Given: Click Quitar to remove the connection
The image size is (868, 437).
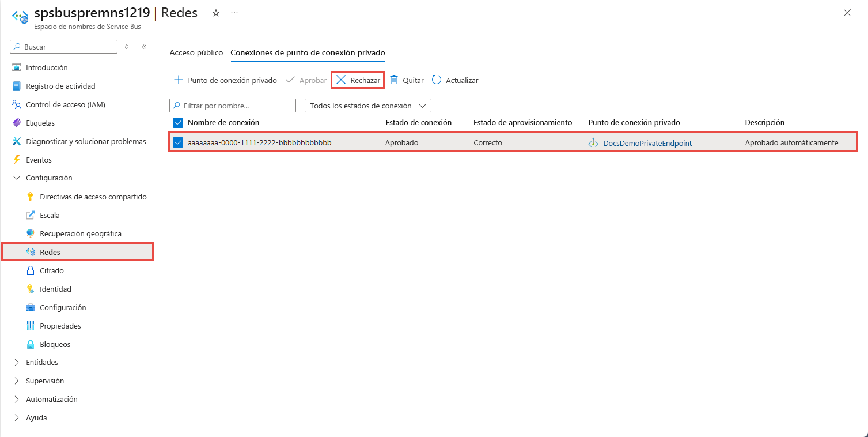Looking at the screenshot, I should coord(407,80).
